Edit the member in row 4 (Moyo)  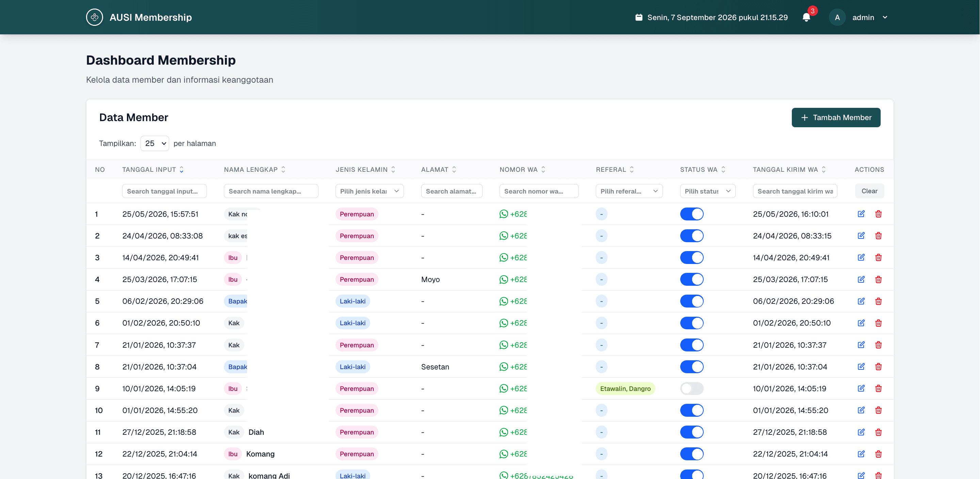[x=861, y=279]
